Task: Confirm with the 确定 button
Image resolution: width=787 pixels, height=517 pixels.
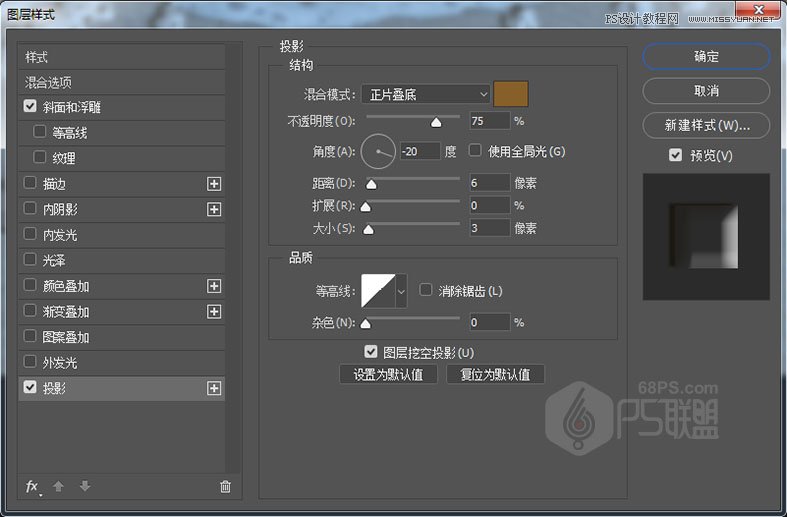Action: (706, 56)
